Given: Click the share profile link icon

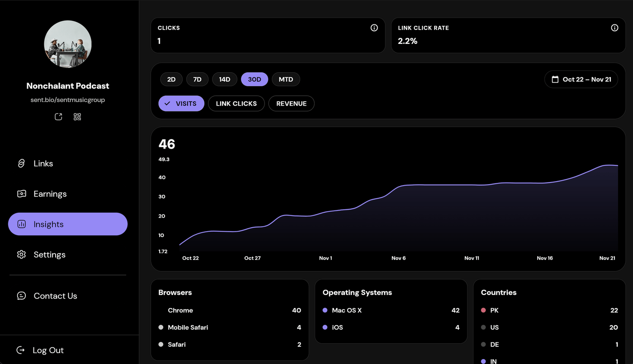Looking at the screenshot, I should (58, 117).
